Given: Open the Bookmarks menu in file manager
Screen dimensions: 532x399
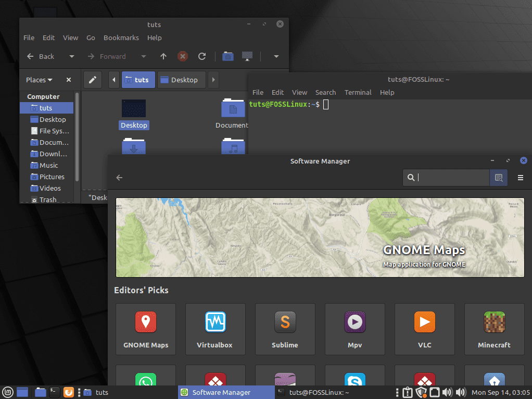Looking at the screenshot, I should [121, 38].
